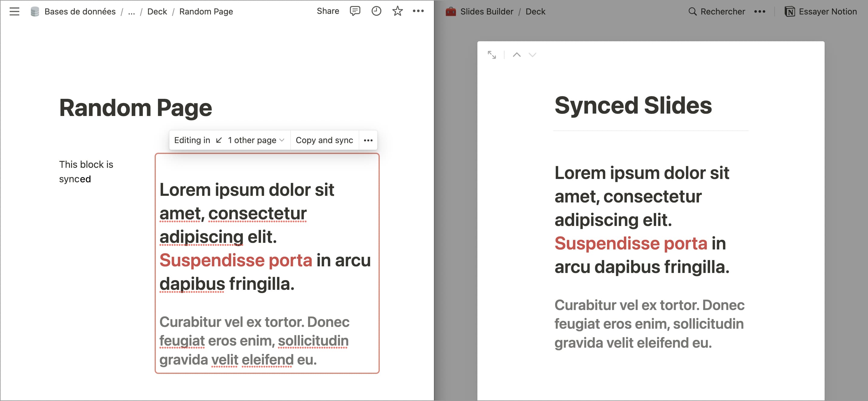Go to next slide with down chevron
868x401 pixels.
pyautogui.click(x=532, y=55)
